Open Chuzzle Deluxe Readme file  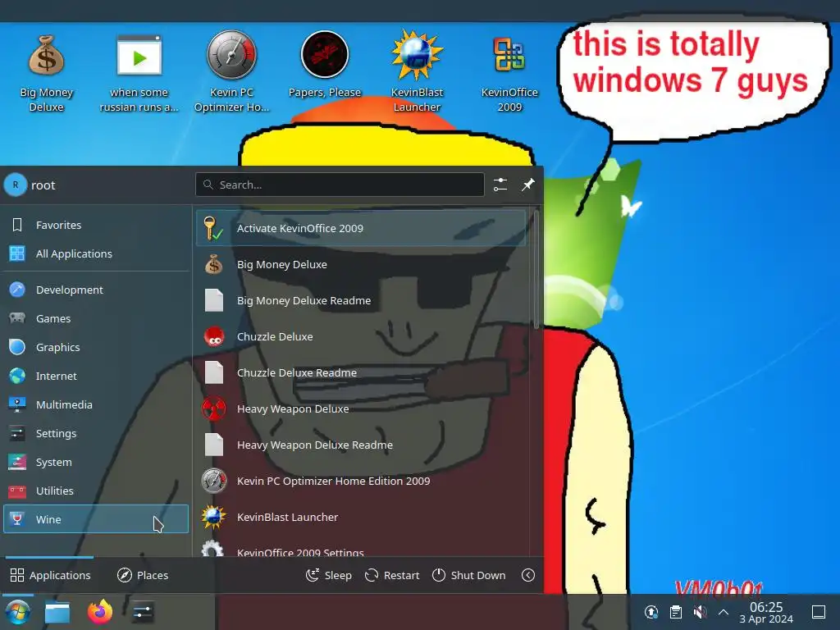(x=361, y=373)
